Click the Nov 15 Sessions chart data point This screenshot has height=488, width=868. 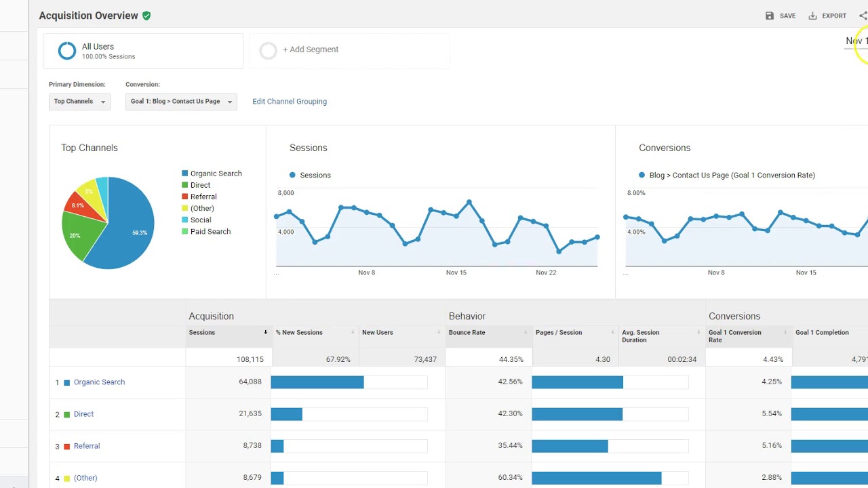coord(456,216)
